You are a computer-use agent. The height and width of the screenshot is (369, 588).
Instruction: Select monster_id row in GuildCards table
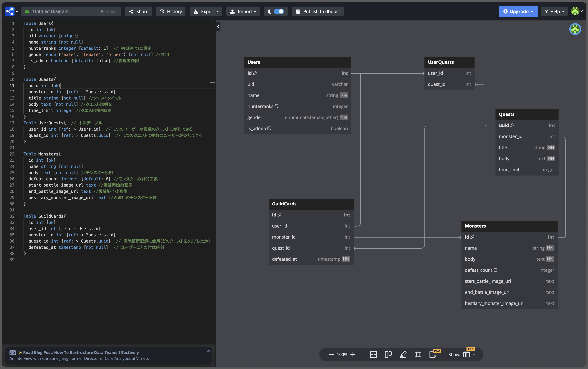[311, 237]
